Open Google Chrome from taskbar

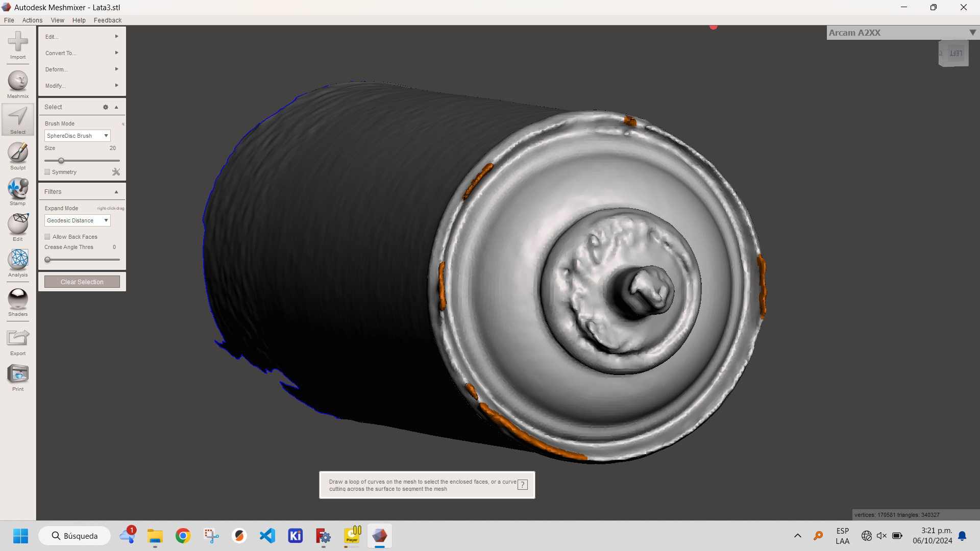coord(183,536)
